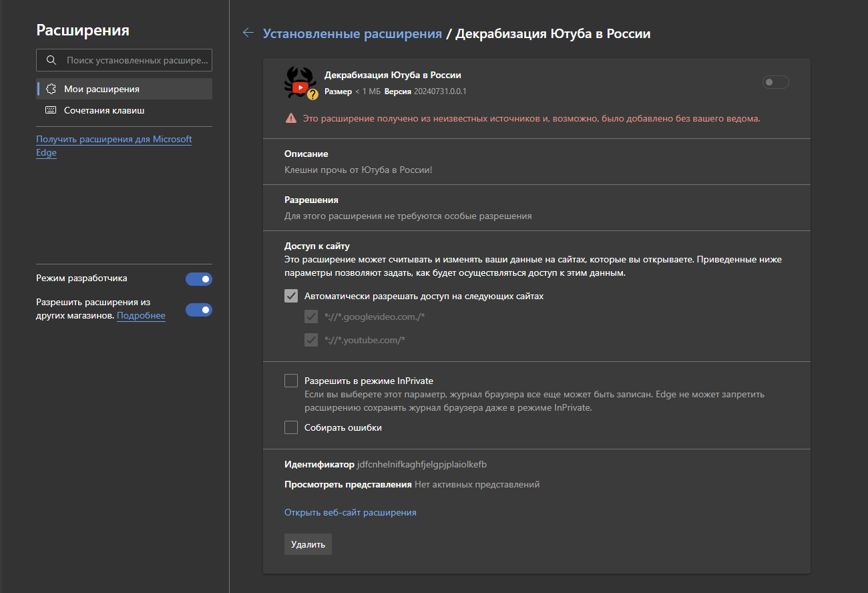Click the crab YouTube extension icon

point(300,83)
